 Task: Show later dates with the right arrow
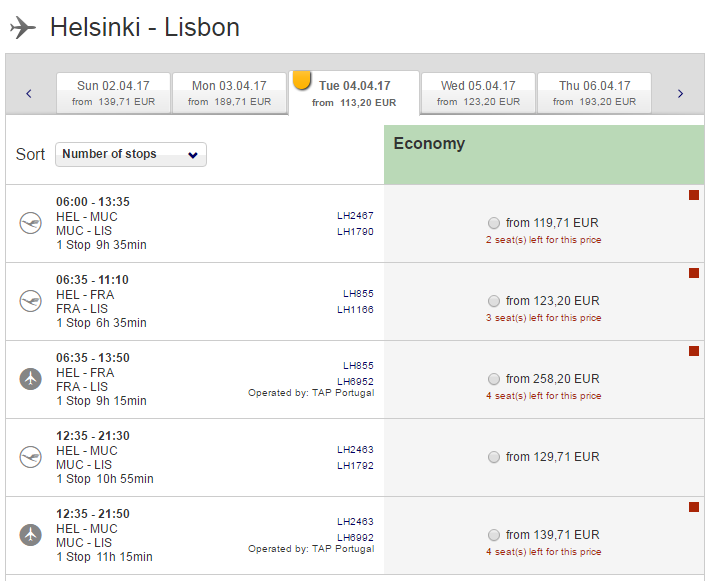(x=680, y=94)
